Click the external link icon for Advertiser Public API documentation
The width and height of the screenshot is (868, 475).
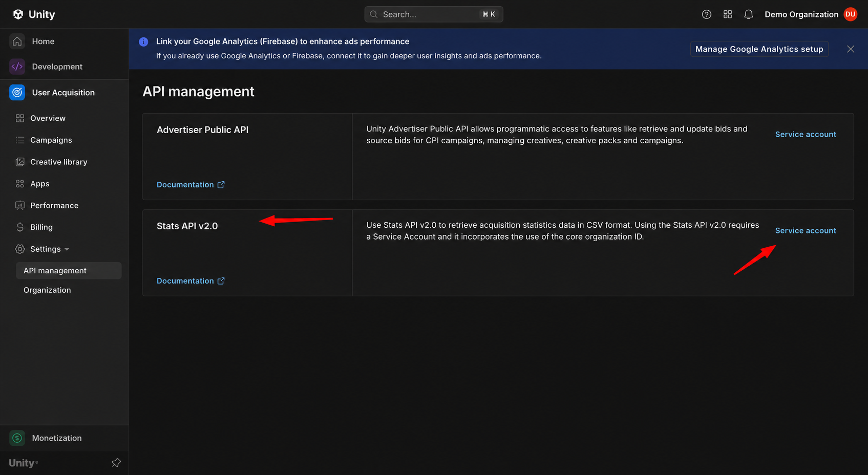[221, 185]
